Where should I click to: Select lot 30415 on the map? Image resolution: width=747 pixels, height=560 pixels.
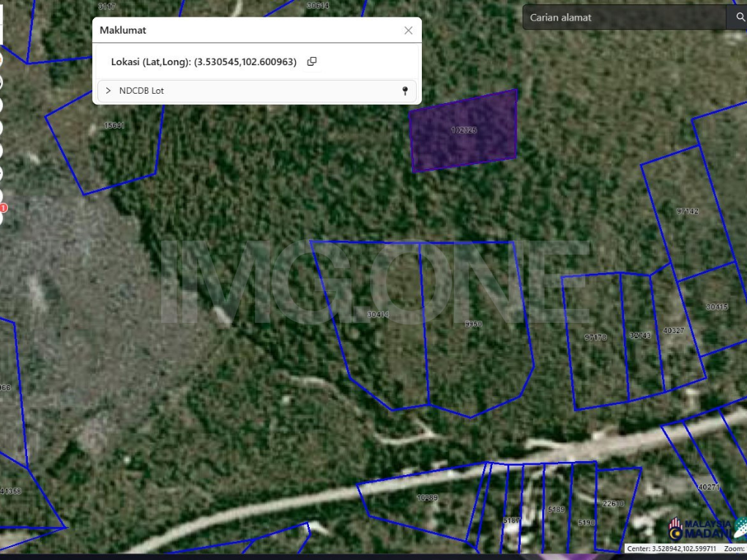point(716,307)
